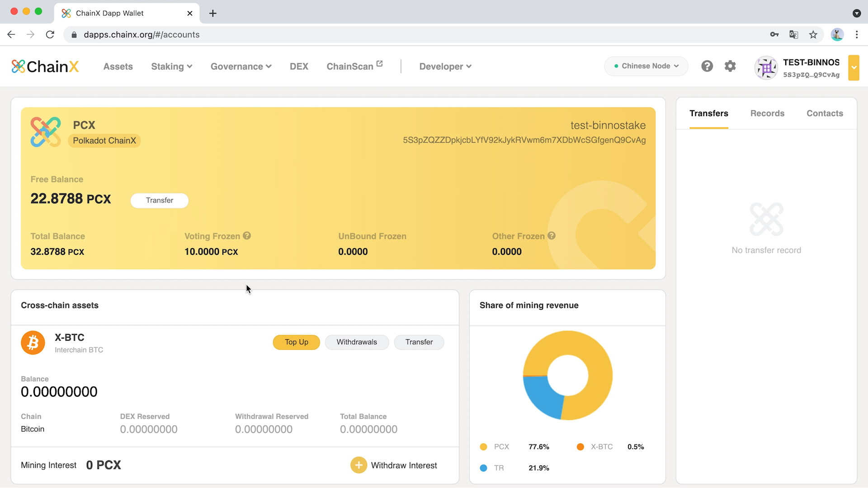Click the yellow plus Withdraw Interest icon
868x488 pixels.
(x=359, y=465)
